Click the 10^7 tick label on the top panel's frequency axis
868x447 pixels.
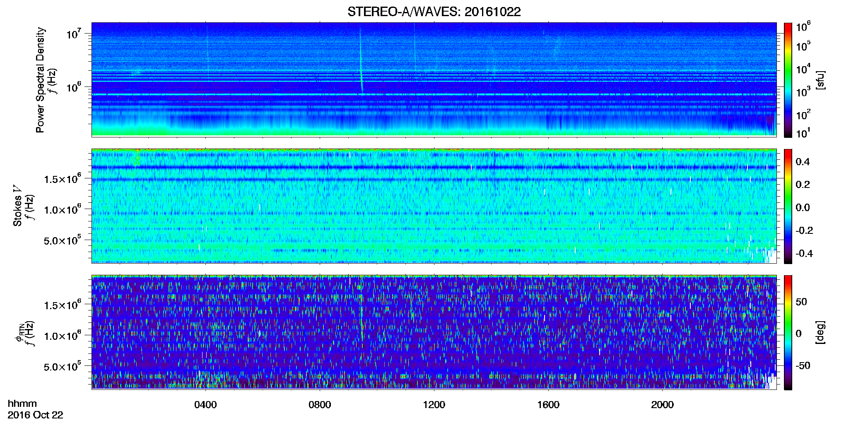tap(74, 33)
